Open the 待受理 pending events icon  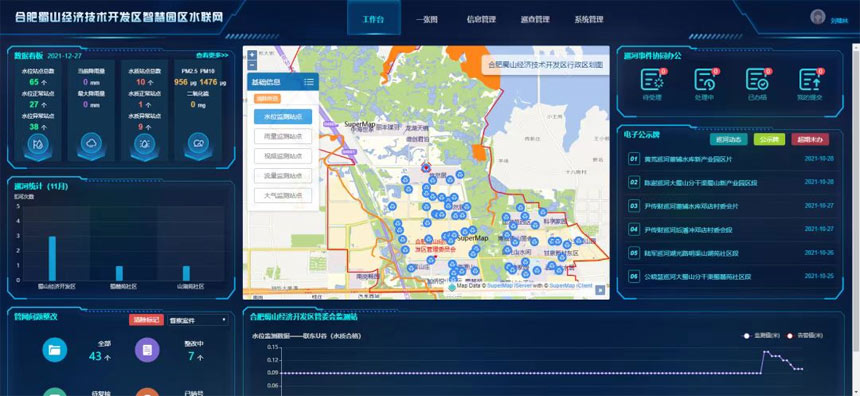[x=653, y=81]
